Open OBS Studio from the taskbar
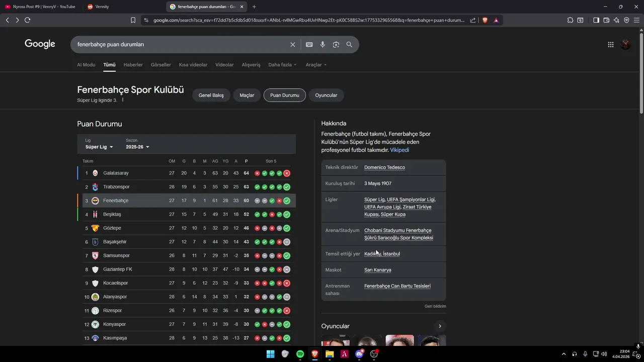This screenshot has height=362, width=644. tap(374, 354)
